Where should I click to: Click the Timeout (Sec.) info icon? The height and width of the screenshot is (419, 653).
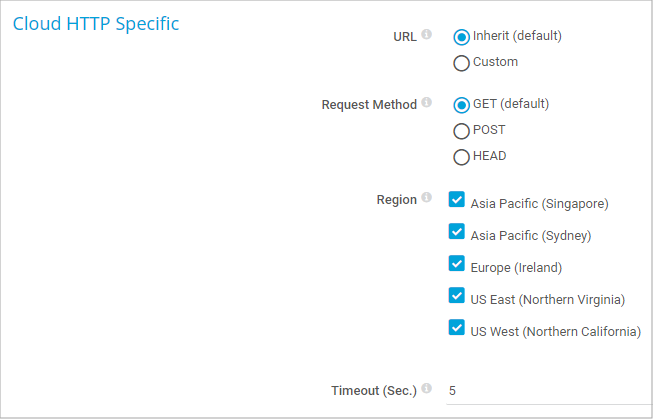427,388
